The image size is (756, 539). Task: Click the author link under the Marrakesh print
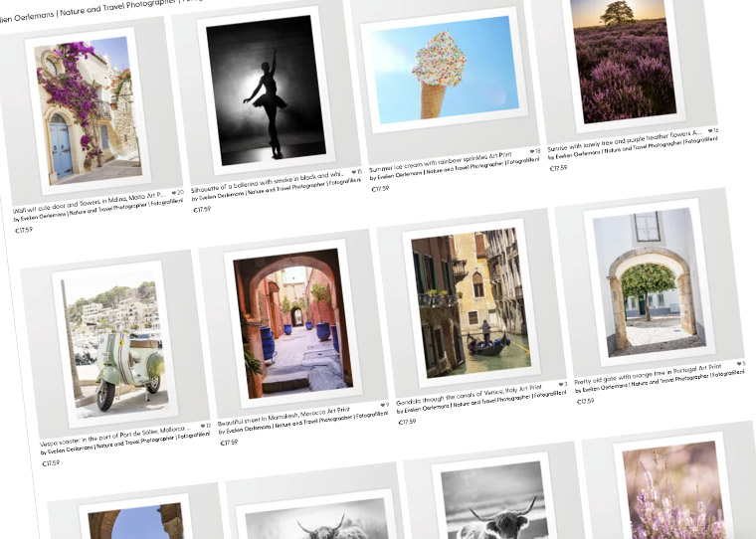[304, 423]
